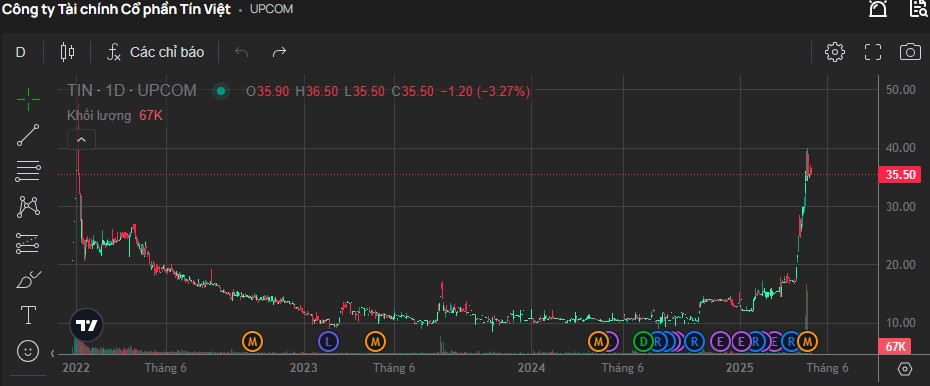Take a chart snapshot with camera
The image size is (930, 386).
[910, 52]
